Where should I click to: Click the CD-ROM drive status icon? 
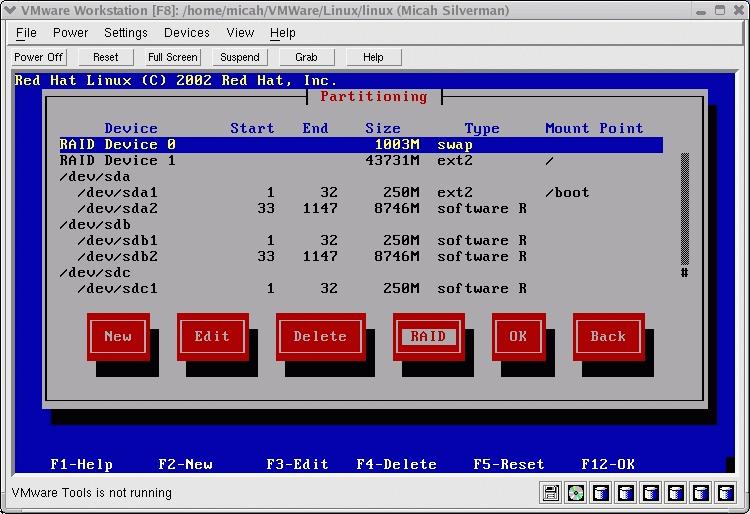[576, 493]
